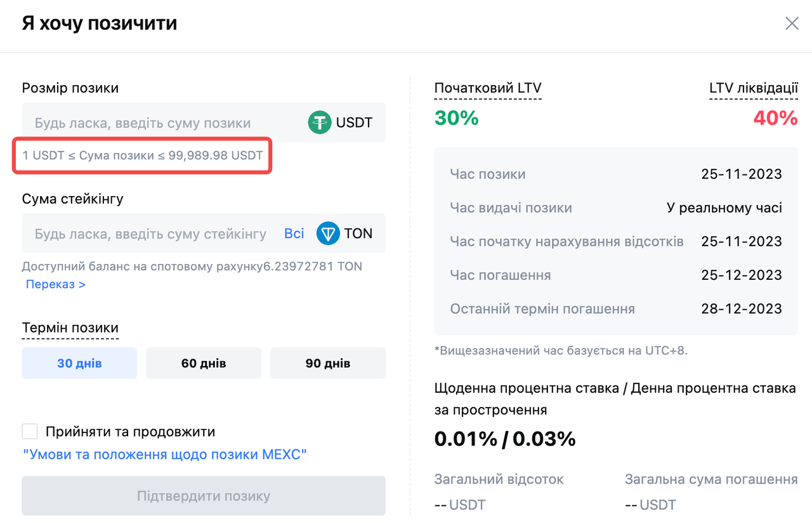
Task: Select the 30 днів loan term
Action: 79,364
